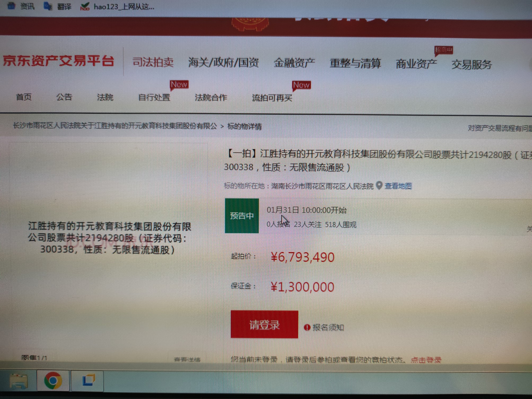Open the 流拍可再买 sub-navigation item
Viewport: 532px width, 399px height.
[272, 98]
